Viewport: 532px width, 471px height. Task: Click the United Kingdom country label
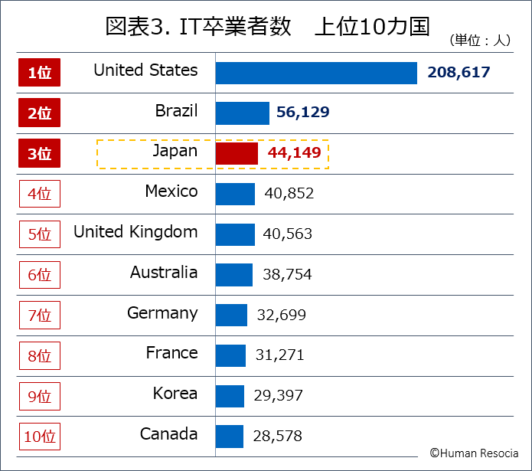[136, 232]
